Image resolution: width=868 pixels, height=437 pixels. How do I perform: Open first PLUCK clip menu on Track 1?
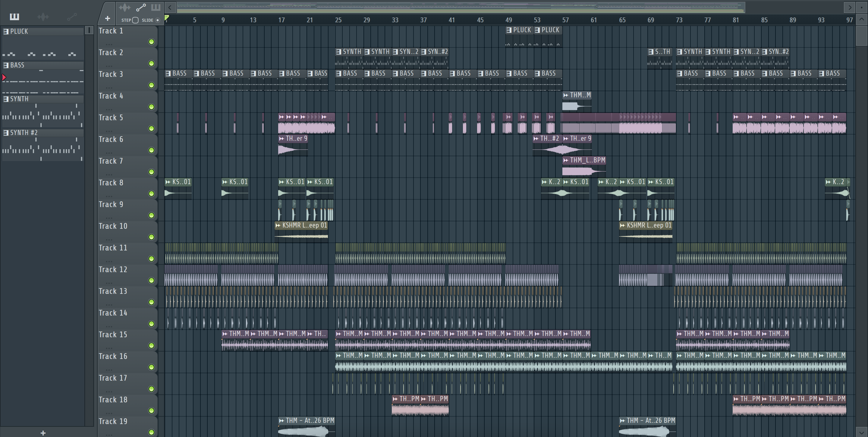(x=509, y=30)
